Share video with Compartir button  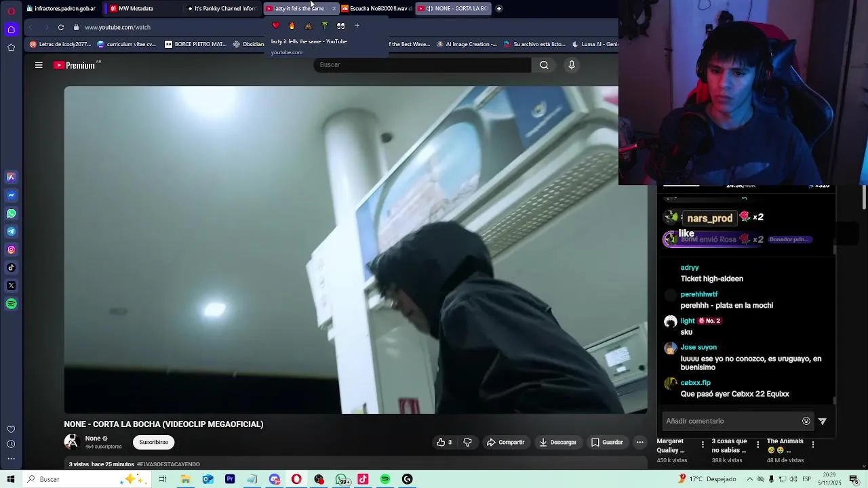click(x=506, y=443)
